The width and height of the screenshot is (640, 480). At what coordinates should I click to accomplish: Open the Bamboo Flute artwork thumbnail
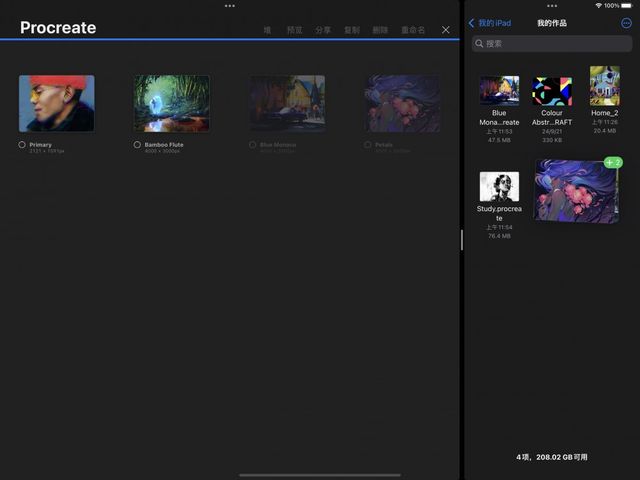pos(172,103)
